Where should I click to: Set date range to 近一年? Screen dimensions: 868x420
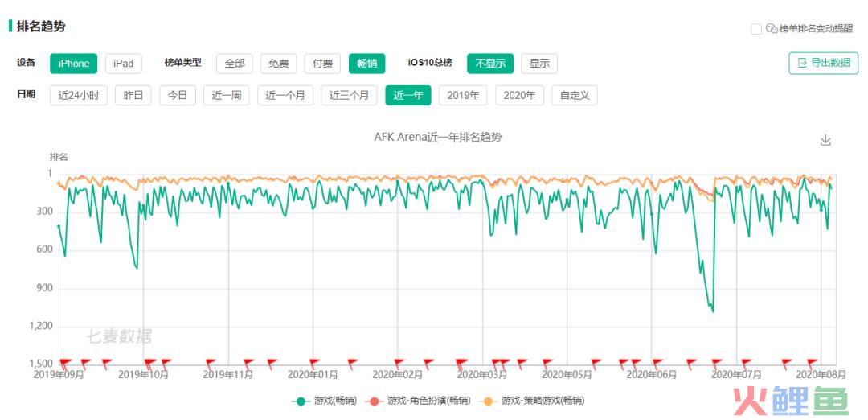pos(408,95)
